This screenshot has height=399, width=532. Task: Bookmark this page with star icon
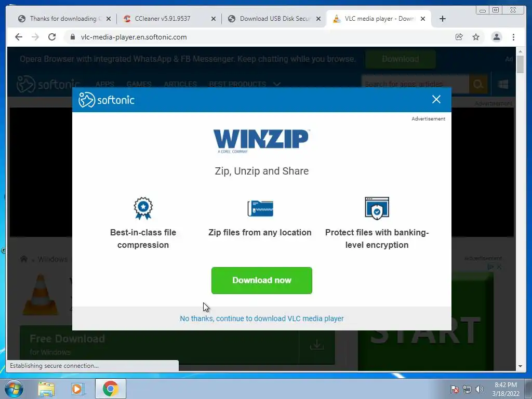(476, 37)
